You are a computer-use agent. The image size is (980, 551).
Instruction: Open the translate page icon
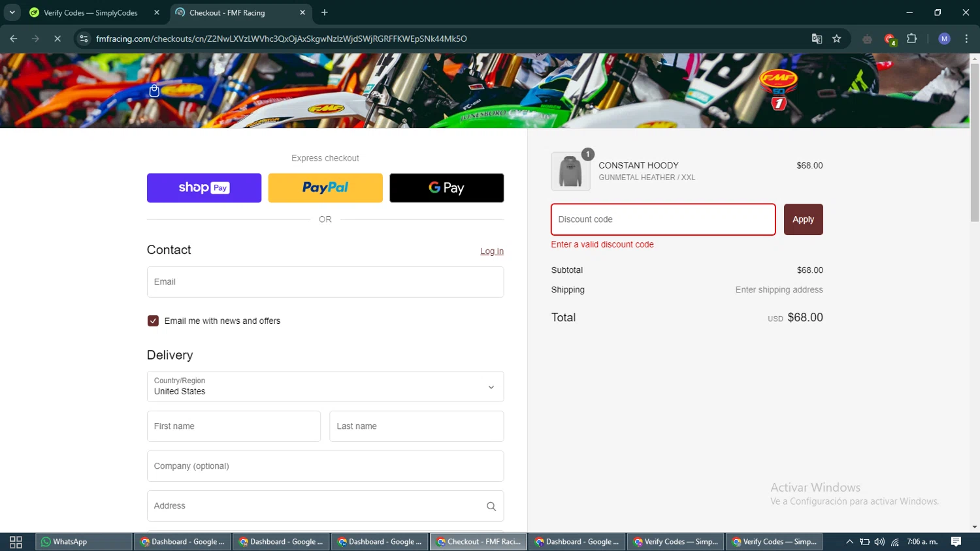click(x=817, y=39)
